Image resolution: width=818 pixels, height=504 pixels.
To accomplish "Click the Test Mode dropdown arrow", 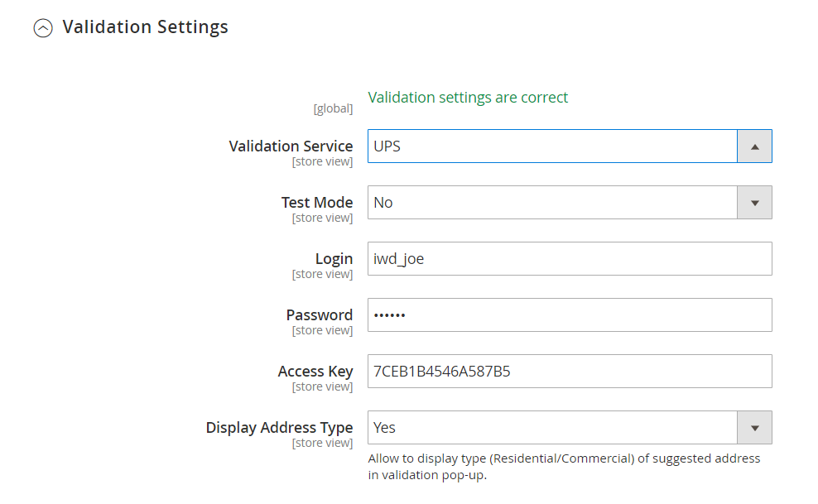I will coord(754,203).
